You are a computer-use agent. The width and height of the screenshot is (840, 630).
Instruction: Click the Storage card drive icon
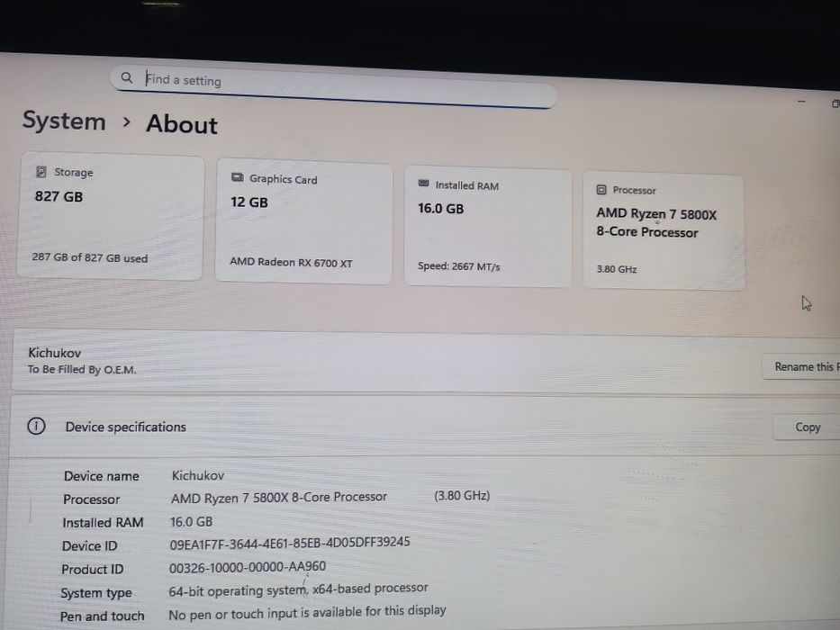41,171
